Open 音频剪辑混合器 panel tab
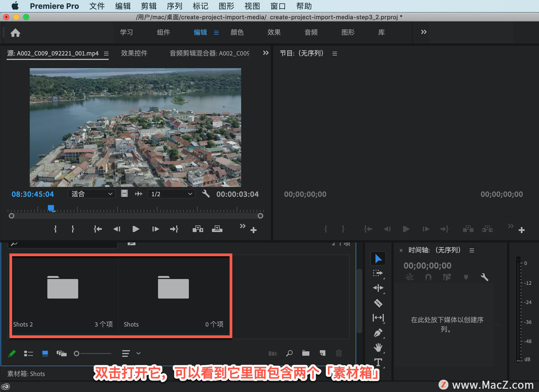The height and width of the screenshot is (392, 539). 209,53
